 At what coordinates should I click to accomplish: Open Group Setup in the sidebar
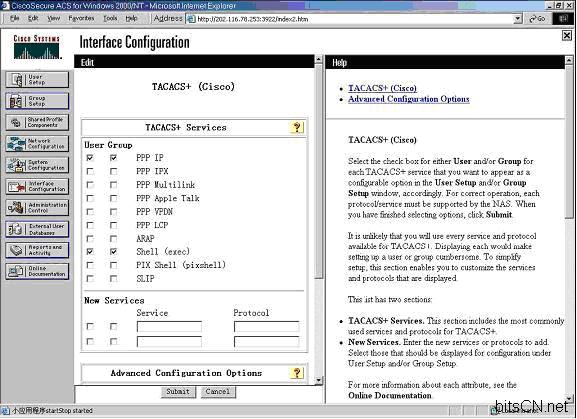pyautogui.click(x=37, y=101)
